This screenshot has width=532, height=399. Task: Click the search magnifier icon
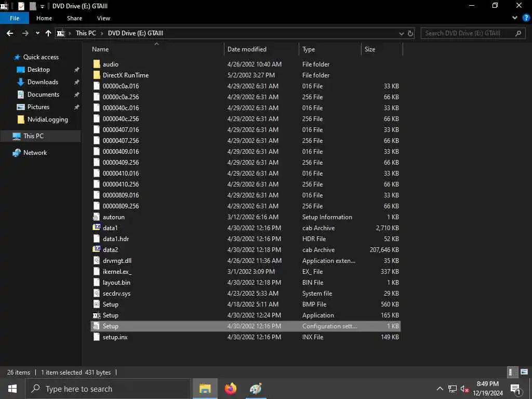[x=518, y=33]
